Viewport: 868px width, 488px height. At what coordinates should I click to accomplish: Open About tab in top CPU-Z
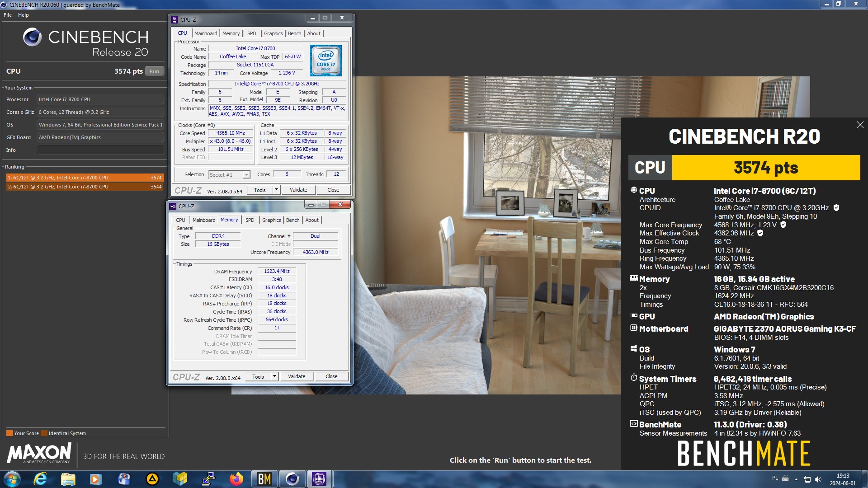[x=314, y=33]
